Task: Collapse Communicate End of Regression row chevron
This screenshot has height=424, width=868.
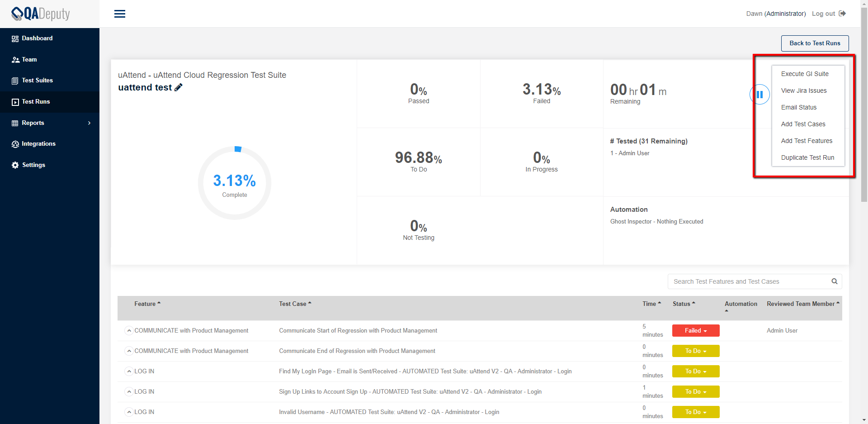Action: pos(129,351)
